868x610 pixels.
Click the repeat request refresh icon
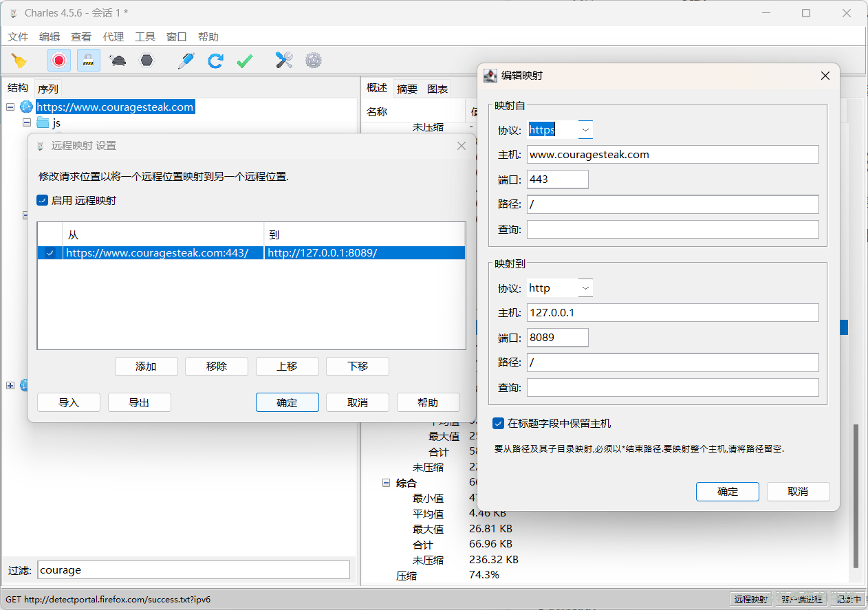[215, 61]
